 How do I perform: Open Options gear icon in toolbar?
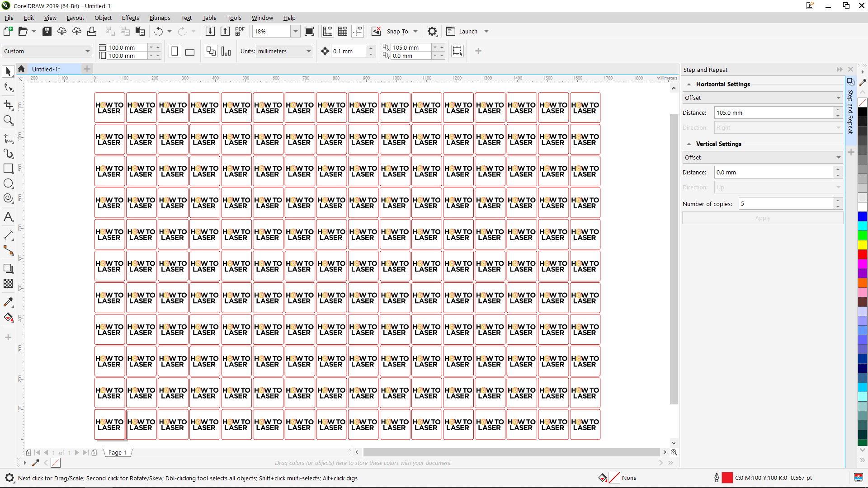(x=432, y=31)
